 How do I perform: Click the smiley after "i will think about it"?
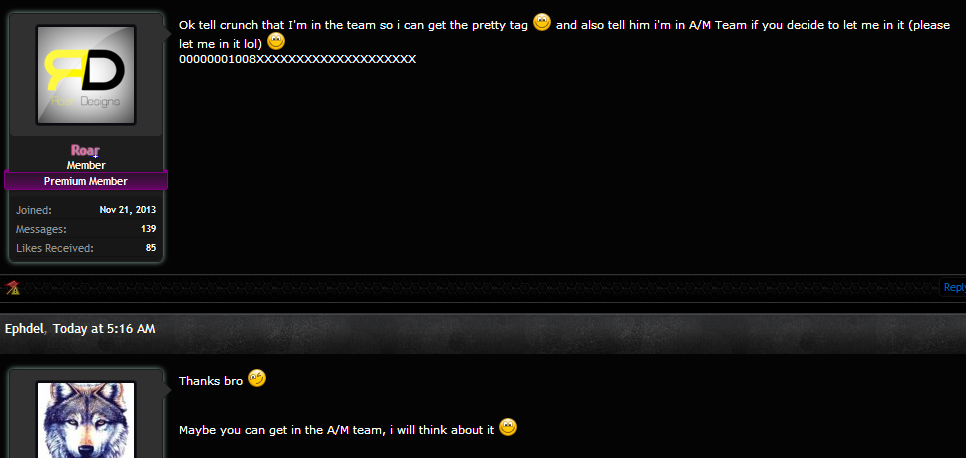[508, 427]
